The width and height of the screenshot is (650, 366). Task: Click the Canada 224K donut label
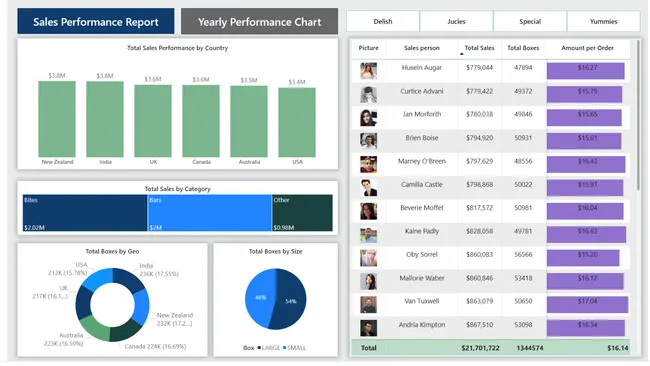[155, 346]
